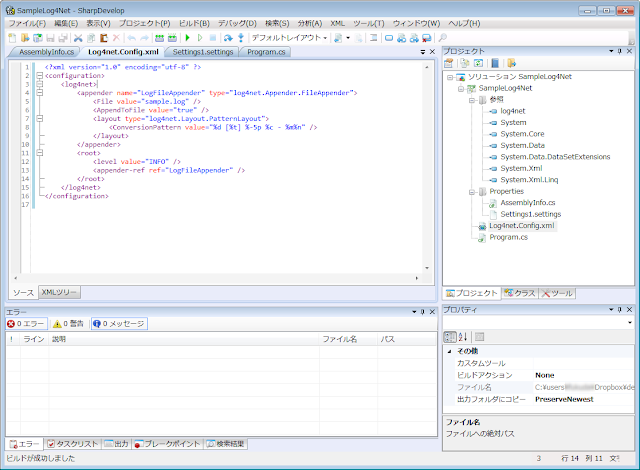
Task: Collapse the 参照 references tree node
Action: click(471, 99)
